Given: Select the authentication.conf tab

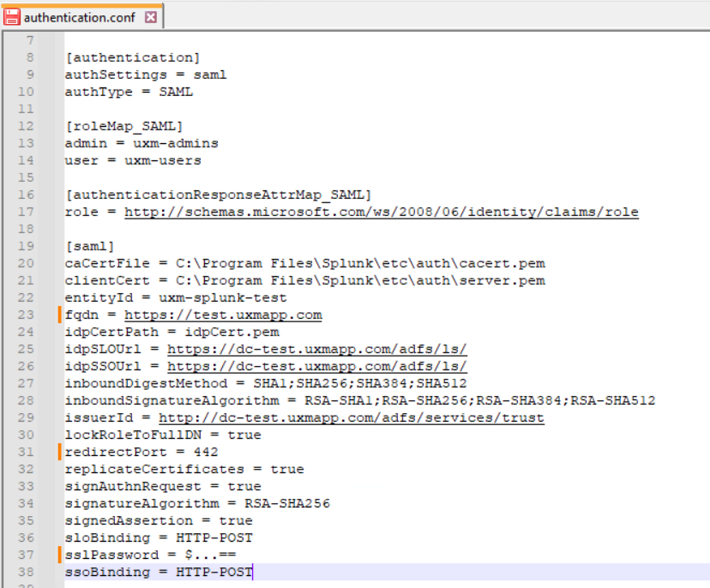Looking at the screenshot, I should [81, 15].
